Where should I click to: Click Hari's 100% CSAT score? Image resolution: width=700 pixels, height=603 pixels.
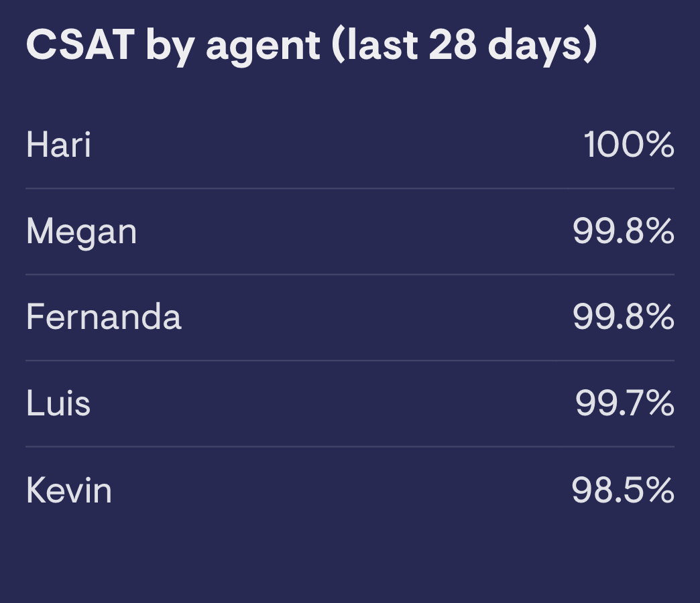tap(628, 145)
